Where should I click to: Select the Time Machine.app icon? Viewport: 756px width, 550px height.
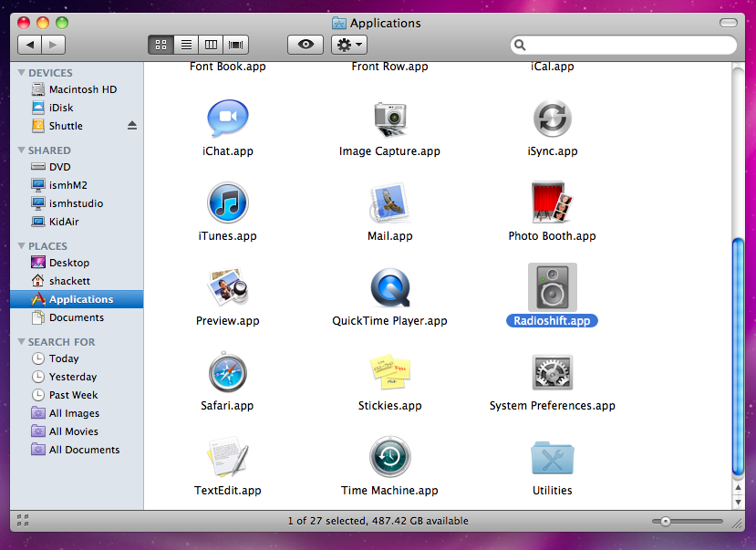(x=390, y=457)
